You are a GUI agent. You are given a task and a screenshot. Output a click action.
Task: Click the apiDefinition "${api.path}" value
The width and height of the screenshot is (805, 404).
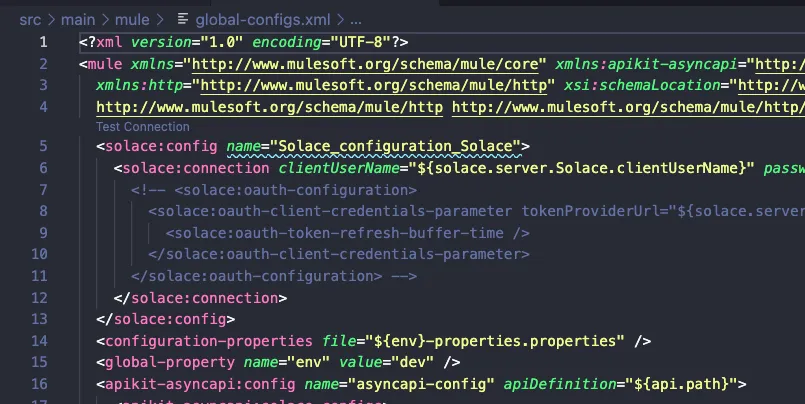click(x=681, y=384)
